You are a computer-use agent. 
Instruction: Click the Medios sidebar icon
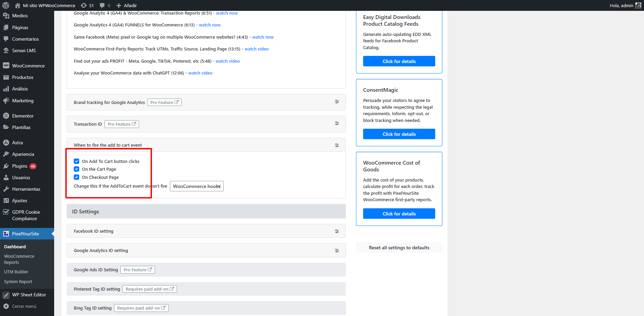6,16
